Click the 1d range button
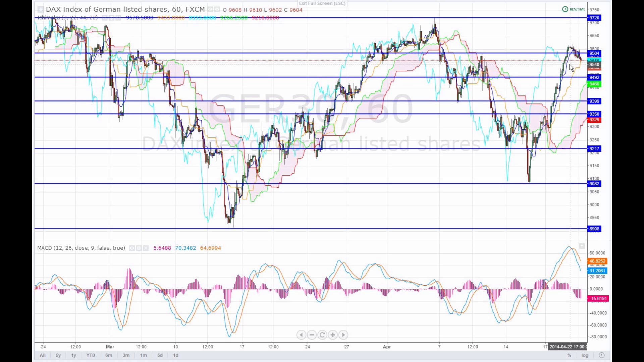This screenshot has height=362, width=644. tap(175, 355)
